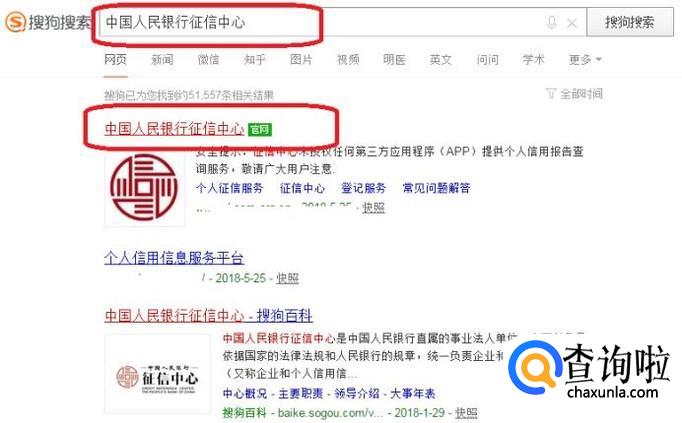Click into the search input field
This screenshot has width=682, height=423.
[322, 22]
